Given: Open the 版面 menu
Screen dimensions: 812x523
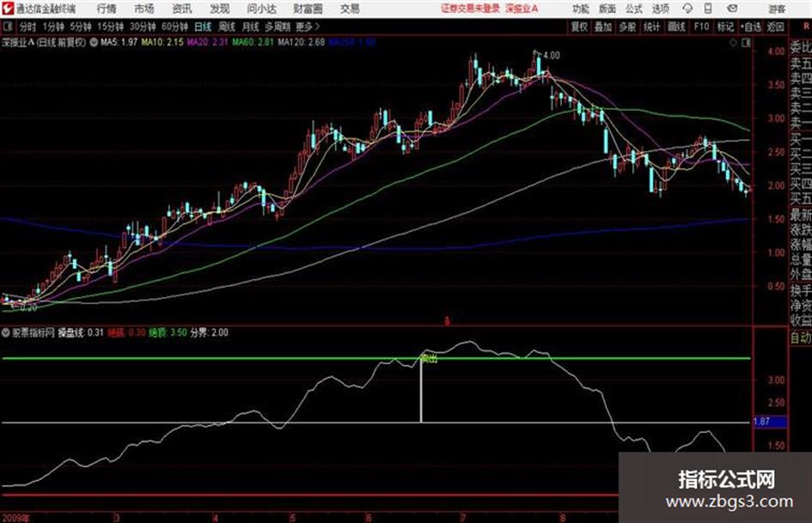Looking at the screenshot, I should pyautogui.click(x=607, y=9).
